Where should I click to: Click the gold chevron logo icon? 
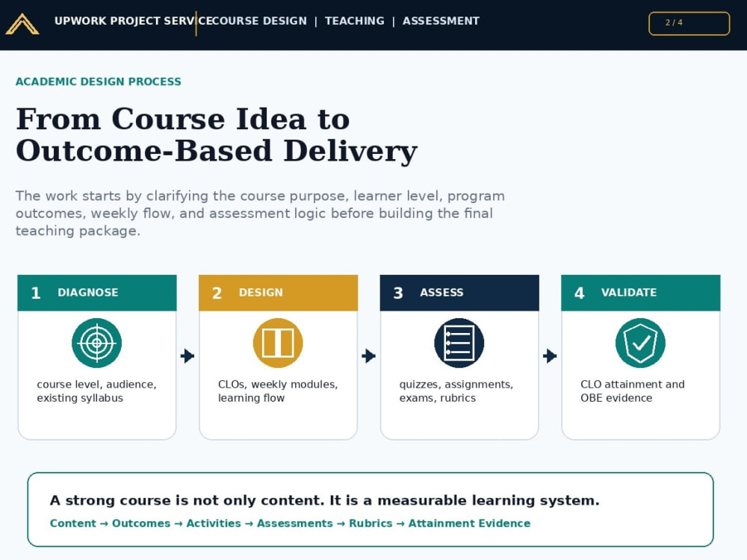tap(22, 24)
